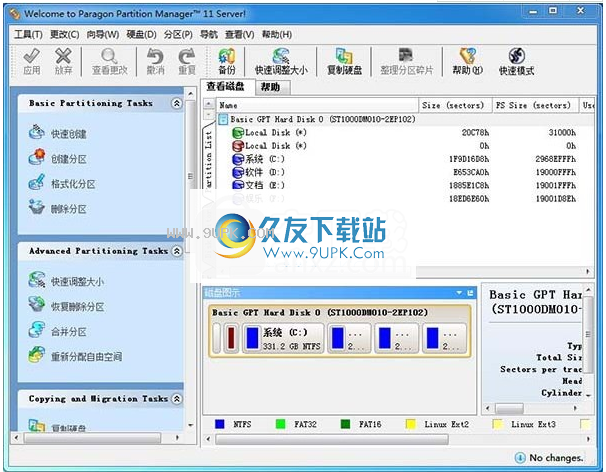Click the vertical Partition List side tab
This screenshot has width=606, height=472.
[x=209, y=162]
